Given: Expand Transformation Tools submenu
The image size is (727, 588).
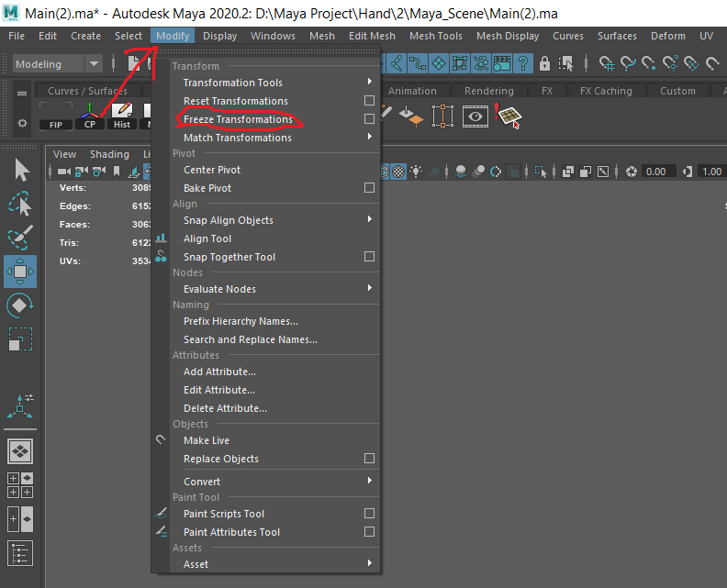Looking at the screenshot, I should pyautogui.click(x=370, y=82).
